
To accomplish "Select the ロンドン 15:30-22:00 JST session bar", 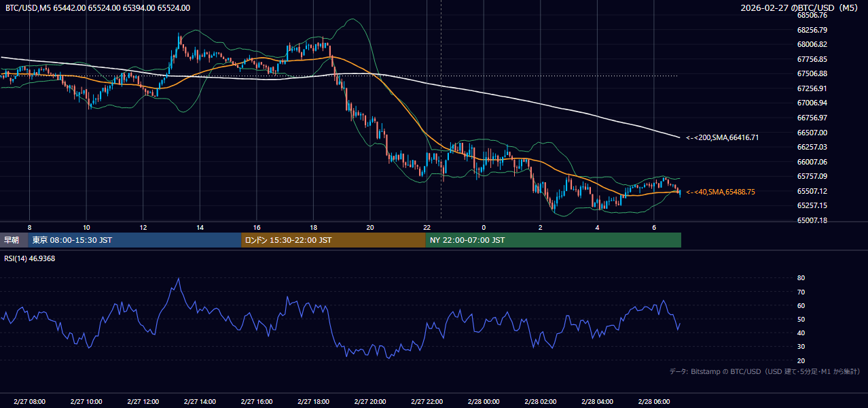I will [333, 240].
